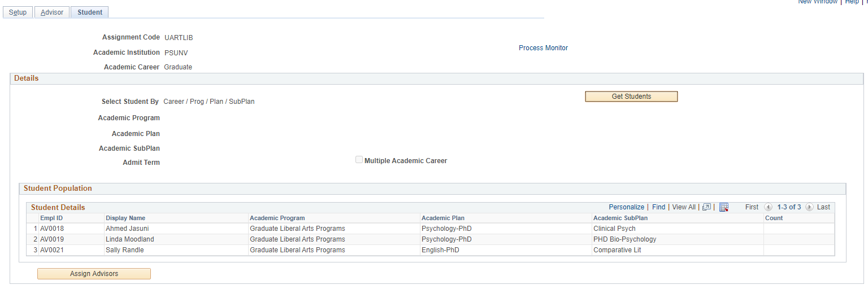This screenshot has width=868, height=289.
Task: Click the Get Students button
Action: [x=631, y=97]
